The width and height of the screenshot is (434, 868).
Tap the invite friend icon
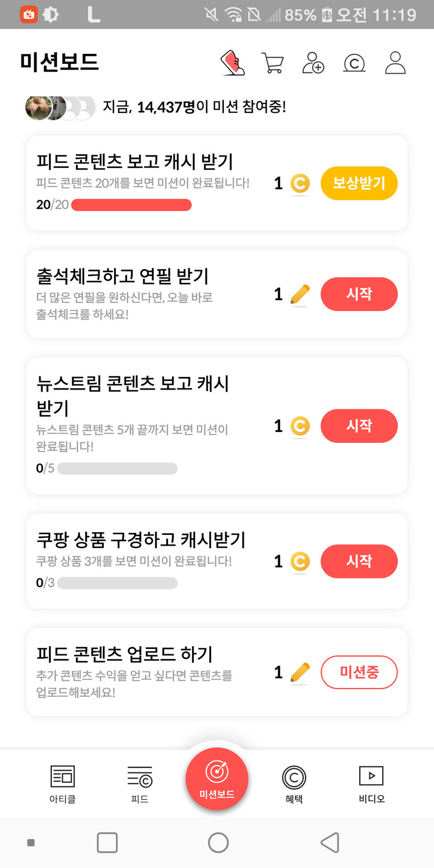point(313,63)
